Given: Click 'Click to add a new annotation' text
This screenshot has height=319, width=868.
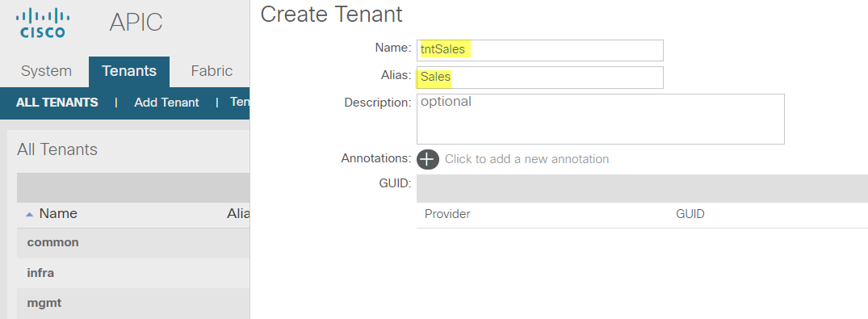Looking at the screenshot, I should pos(526,159).
